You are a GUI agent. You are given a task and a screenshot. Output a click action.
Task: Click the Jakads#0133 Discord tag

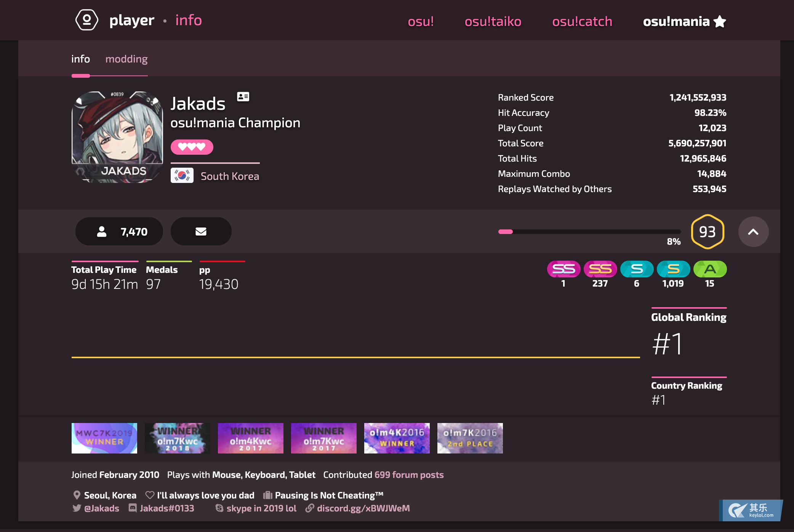[x=167, y=508]
